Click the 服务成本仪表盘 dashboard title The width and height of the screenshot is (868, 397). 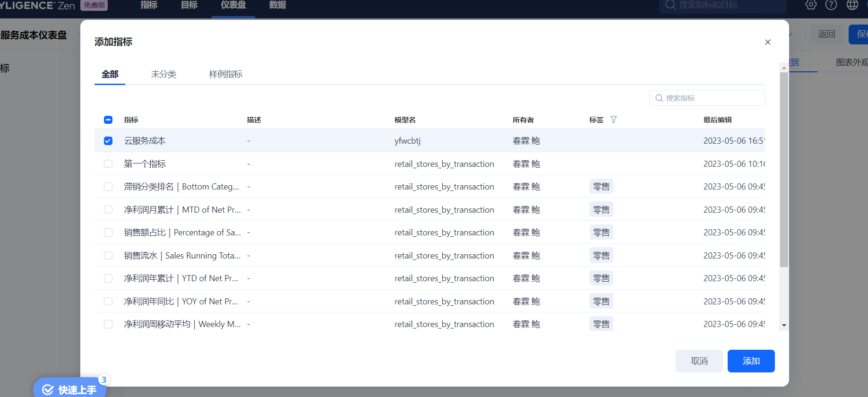coord(34,35)
